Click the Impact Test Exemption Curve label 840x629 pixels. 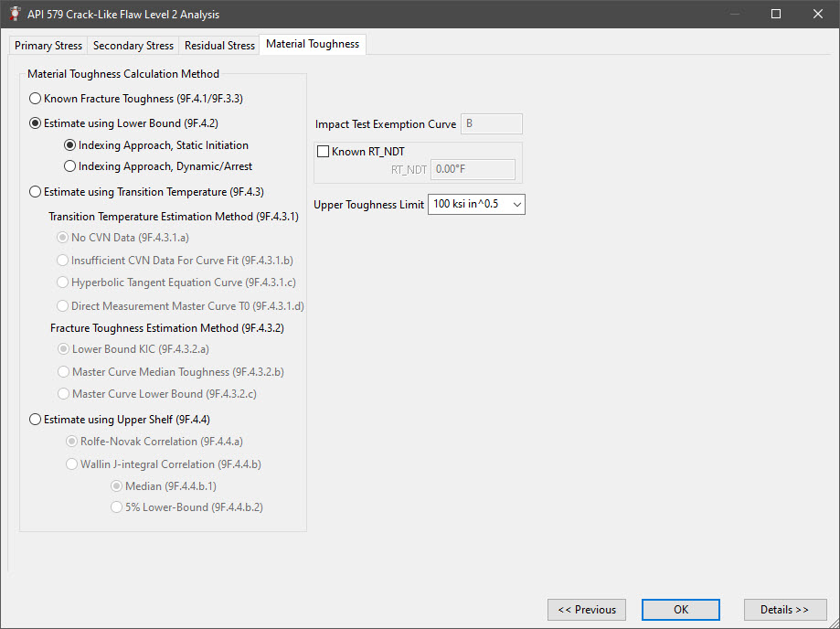386,124
